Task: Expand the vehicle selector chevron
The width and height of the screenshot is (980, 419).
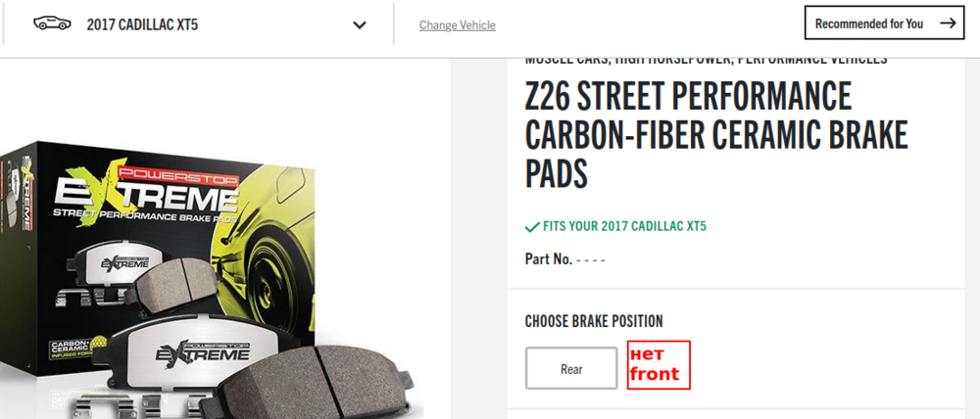Action: 359,25
